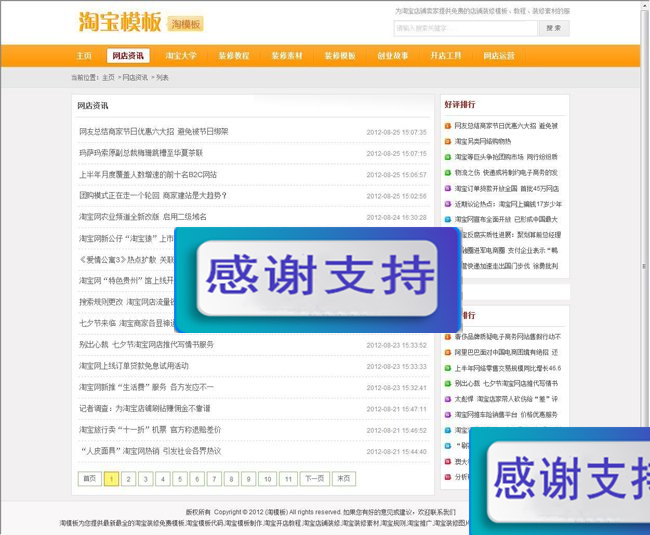Open sidebar link 别出心裁 七夕节淘宝网店推代写情书
The width and height of the screenshot is (650, 535).
coord(506,383)
